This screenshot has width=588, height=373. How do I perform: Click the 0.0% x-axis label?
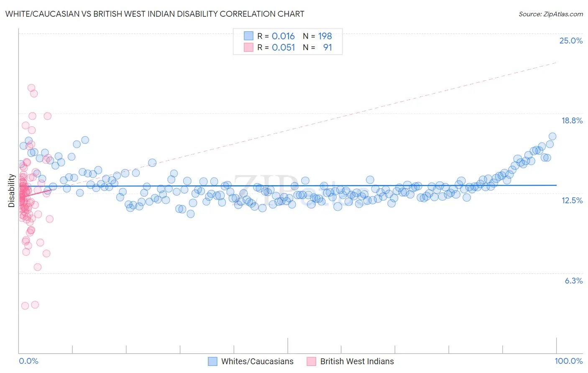click(x=28, y=361)
